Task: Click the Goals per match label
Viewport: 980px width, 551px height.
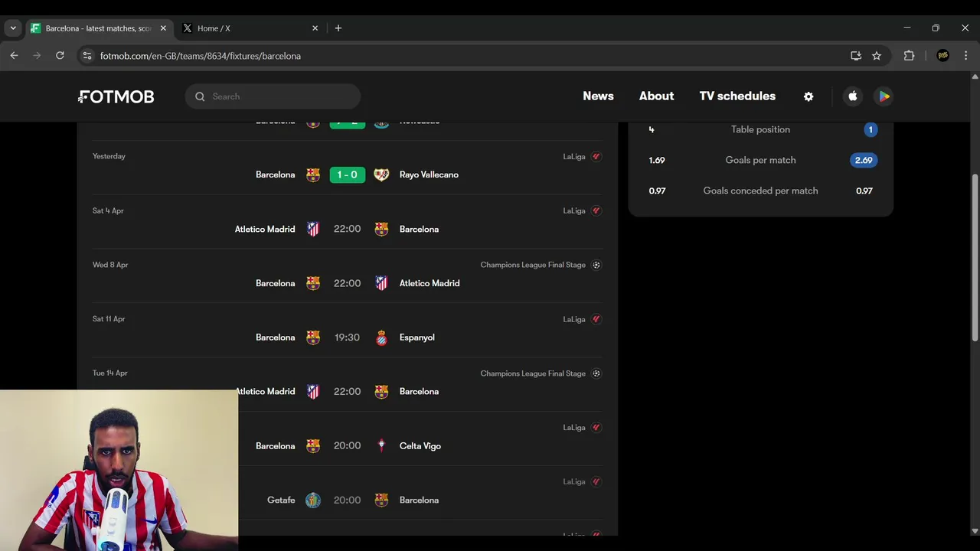Action: coord(760,160)
